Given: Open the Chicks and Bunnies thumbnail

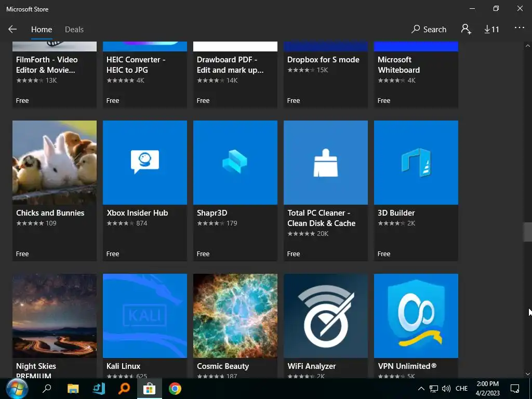Looking at the screenshot, I should [54, 163].
